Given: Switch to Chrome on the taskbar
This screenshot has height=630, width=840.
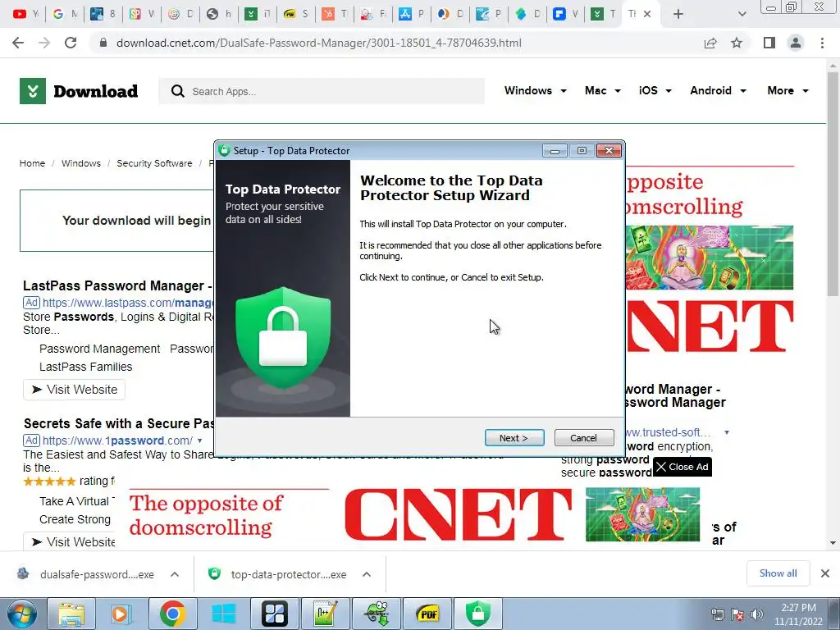Looking at the screenshot, I should (172, 614).
